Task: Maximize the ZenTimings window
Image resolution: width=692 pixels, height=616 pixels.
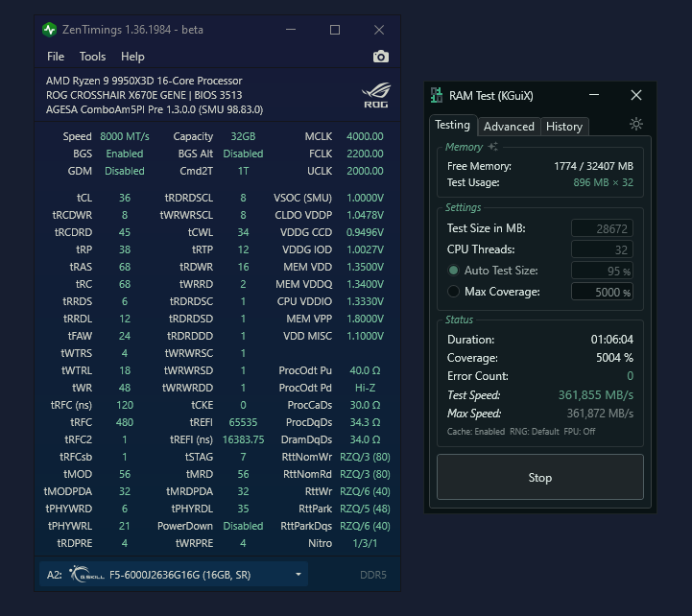Action: pyautogui.click(x=335, y=30)
